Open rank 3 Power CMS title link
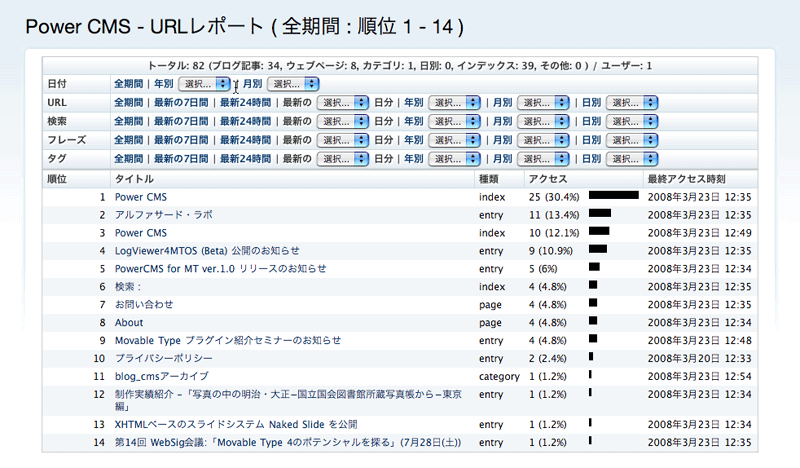Viewport: 800px width, 468px height. pyautogui.click(x=141, y=233)
